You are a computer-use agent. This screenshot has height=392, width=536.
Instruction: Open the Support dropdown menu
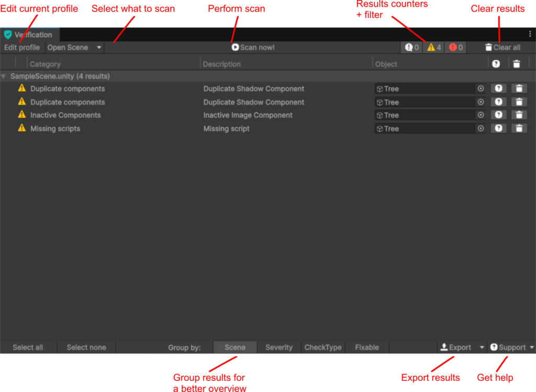511,348
